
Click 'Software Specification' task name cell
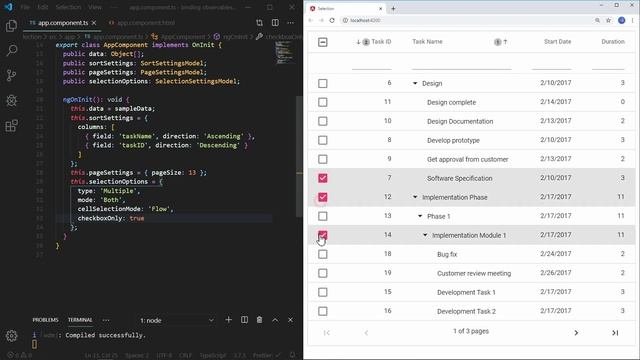(x=460, y=178)
